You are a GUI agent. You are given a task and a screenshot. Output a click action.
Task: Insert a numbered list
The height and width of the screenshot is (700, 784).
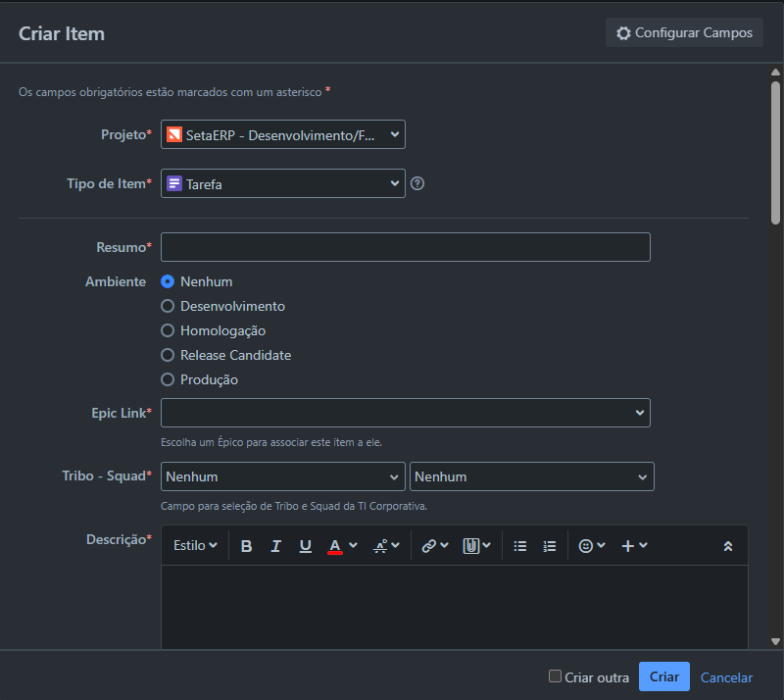tap(550, 546)
